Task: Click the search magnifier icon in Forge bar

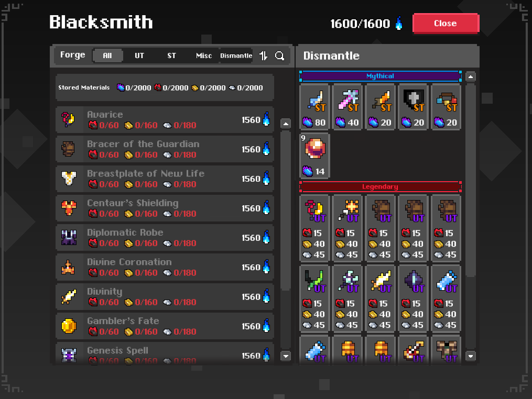Action: 279,56
